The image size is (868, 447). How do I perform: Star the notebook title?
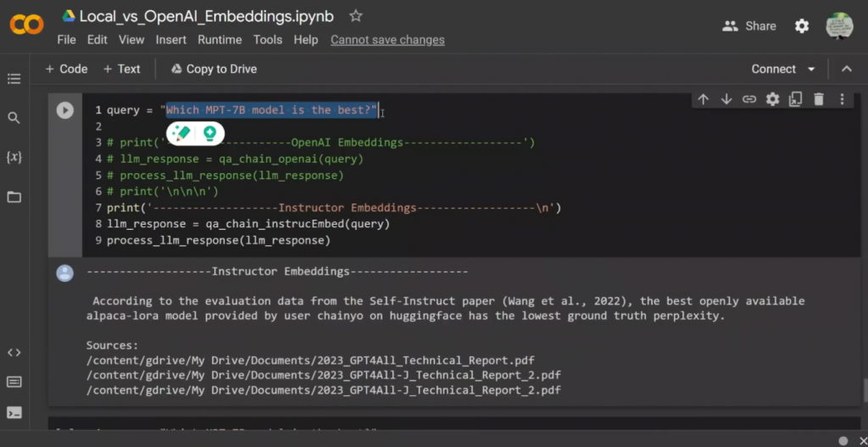pos(356,16)
